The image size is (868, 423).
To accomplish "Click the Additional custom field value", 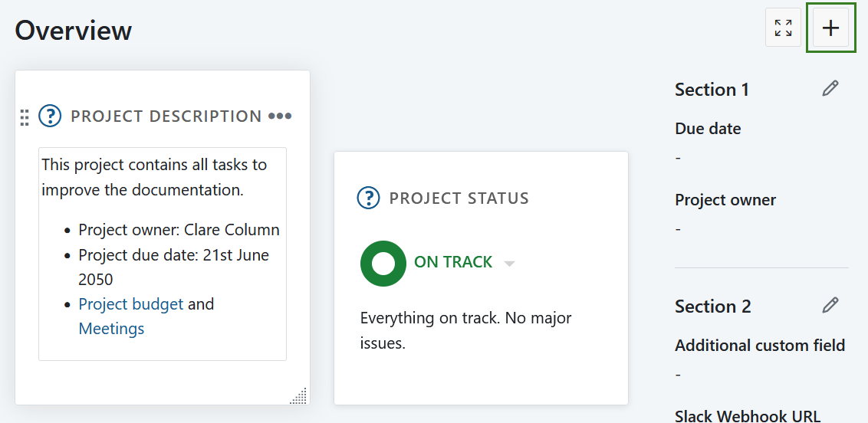I will pos(679,375).
